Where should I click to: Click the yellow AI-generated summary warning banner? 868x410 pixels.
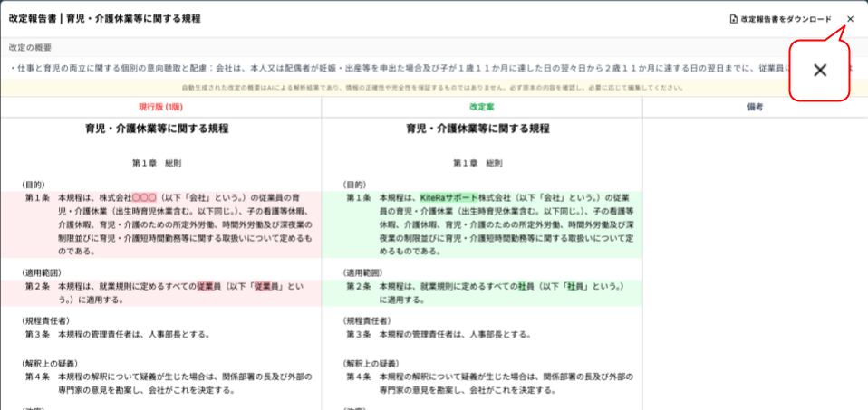[434, 88]
